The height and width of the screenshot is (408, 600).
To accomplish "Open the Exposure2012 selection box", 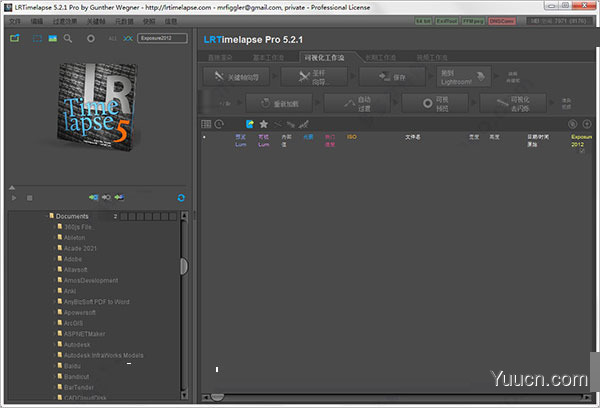I will pyautogui.click(x=162, y=38).
